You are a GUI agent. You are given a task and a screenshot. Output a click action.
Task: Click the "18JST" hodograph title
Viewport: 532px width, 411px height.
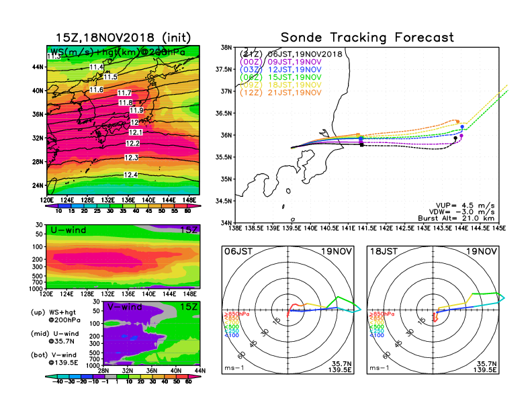click(x=384, y=252)
